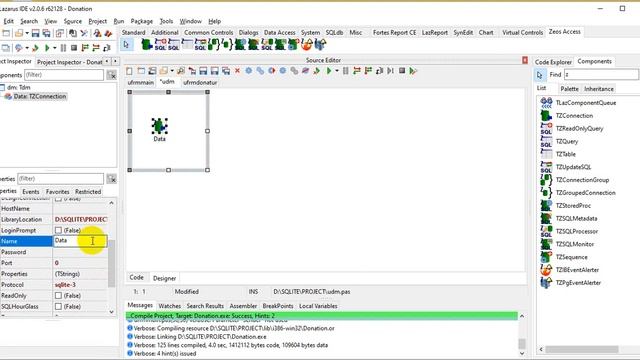Click New Unit icon in Source Editor toolbar
Image resolution: width=640 pixels, height=360 pixels.
[129, 71]
